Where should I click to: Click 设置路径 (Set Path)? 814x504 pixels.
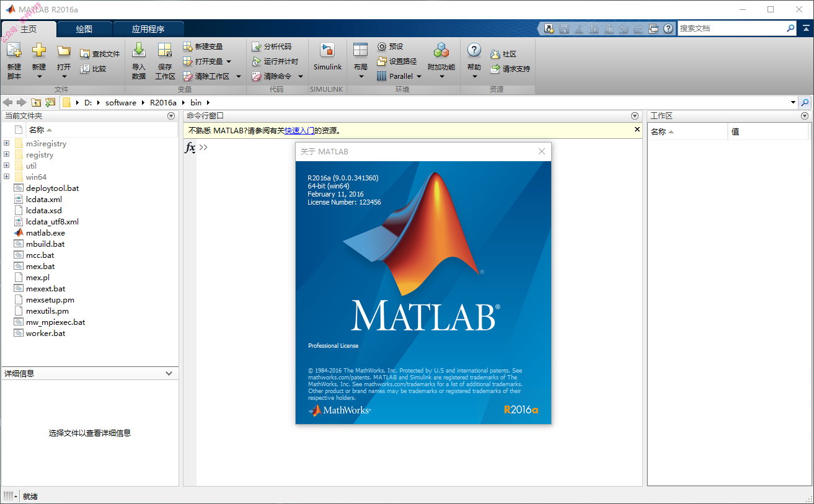coord(397,61)
